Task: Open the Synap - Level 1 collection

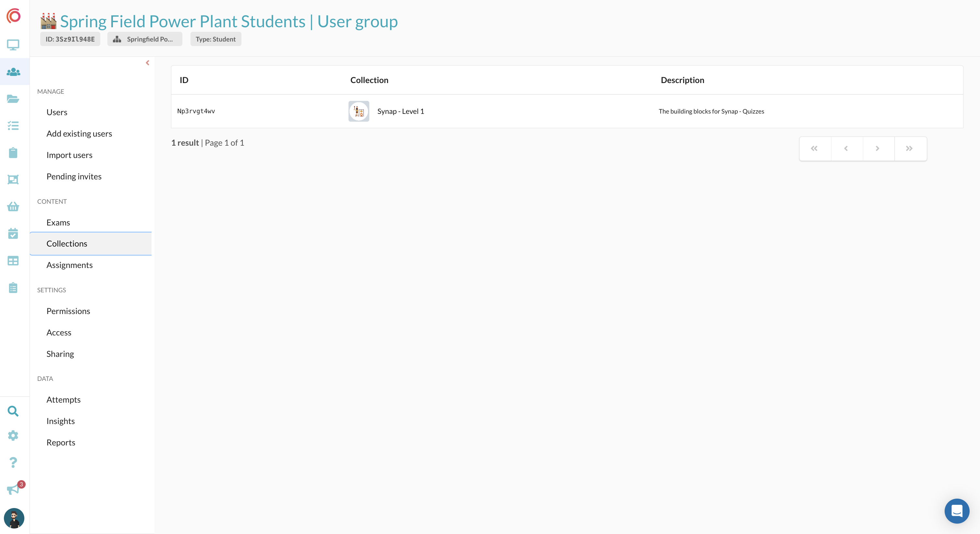Action: pos(400,111)
